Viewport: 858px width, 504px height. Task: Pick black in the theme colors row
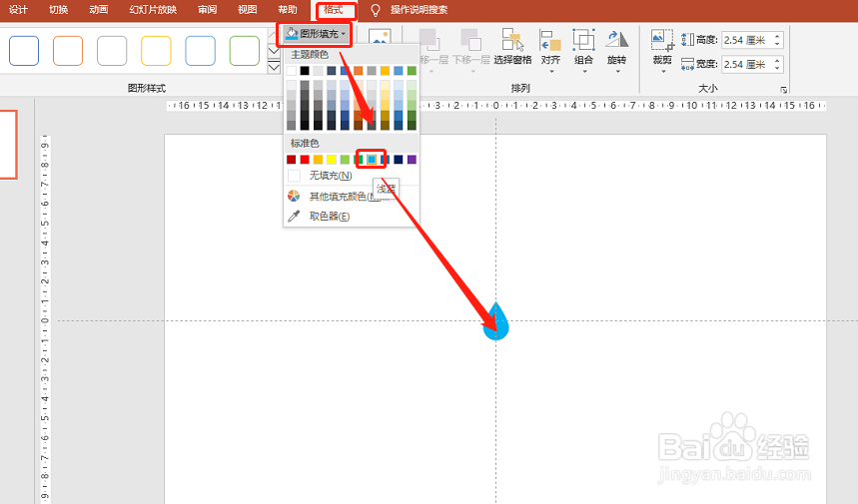305,71
